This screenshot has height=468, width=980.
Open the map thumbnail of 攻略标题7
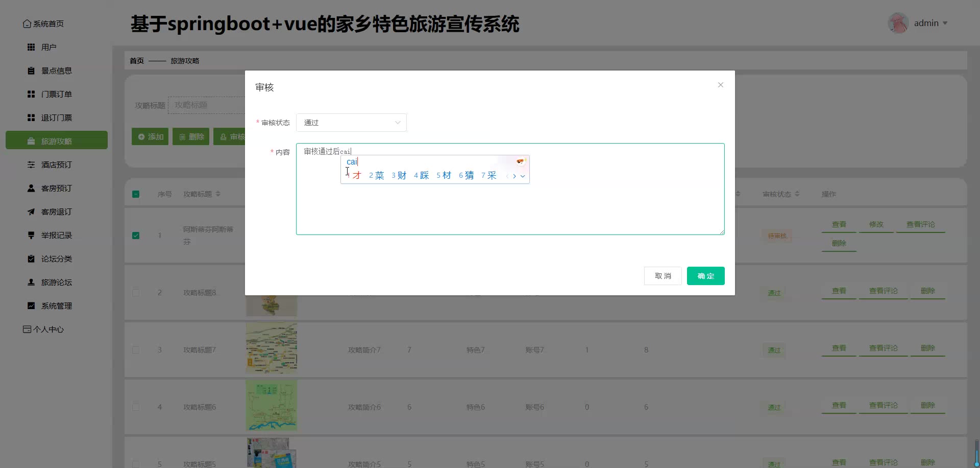[272, 348]
